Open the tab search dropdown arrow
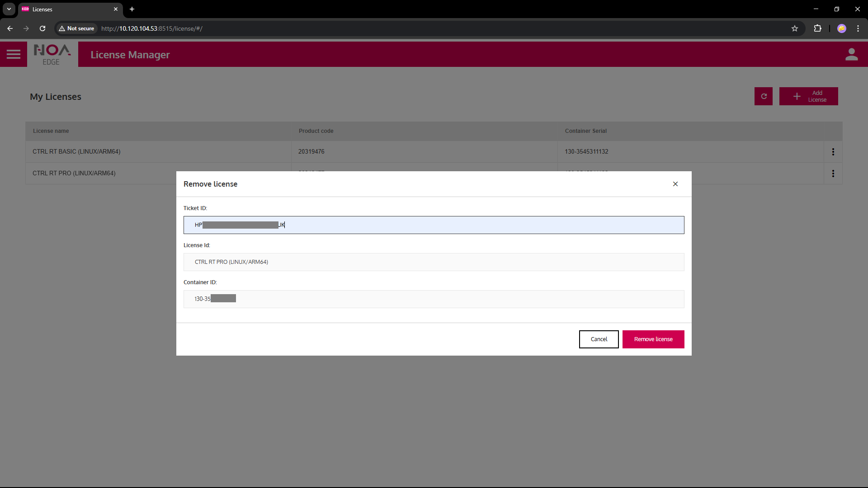Screen dimensions: 868x488 point(9,9)
